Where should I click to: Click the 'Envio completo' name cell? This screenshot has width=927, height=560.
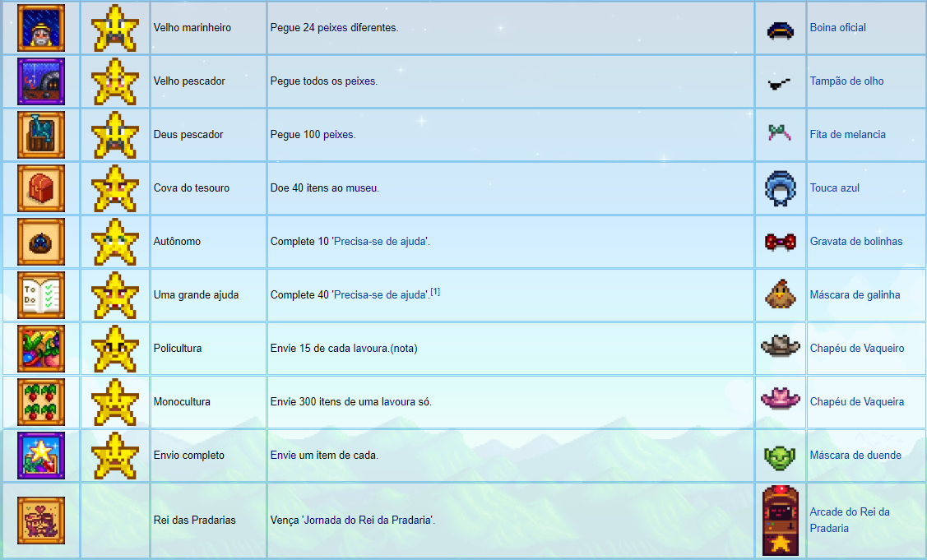pyautogui.click(x=209, y=456)
